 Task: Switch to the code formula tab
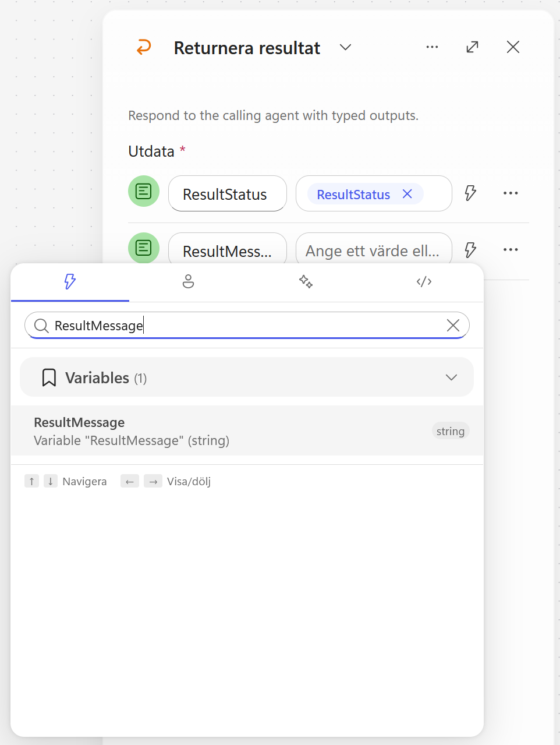coord(424,282)
